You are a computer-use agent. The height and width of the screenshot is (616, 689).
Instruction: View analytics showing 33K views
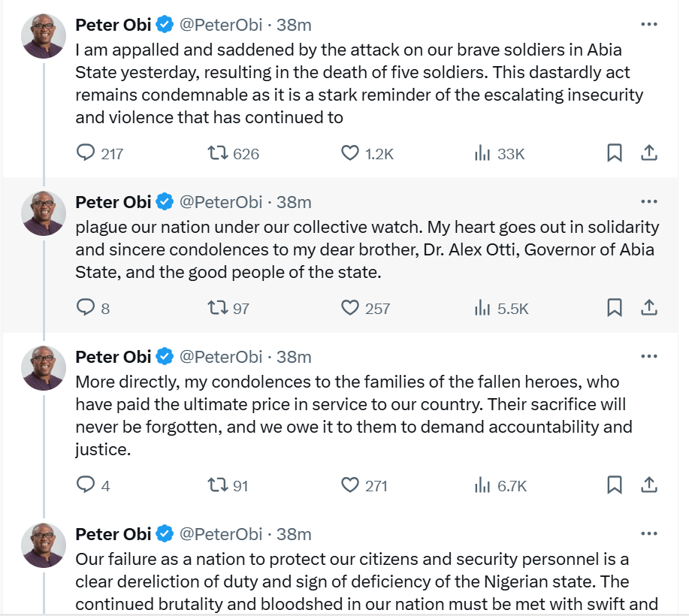[x=482, y=153]
